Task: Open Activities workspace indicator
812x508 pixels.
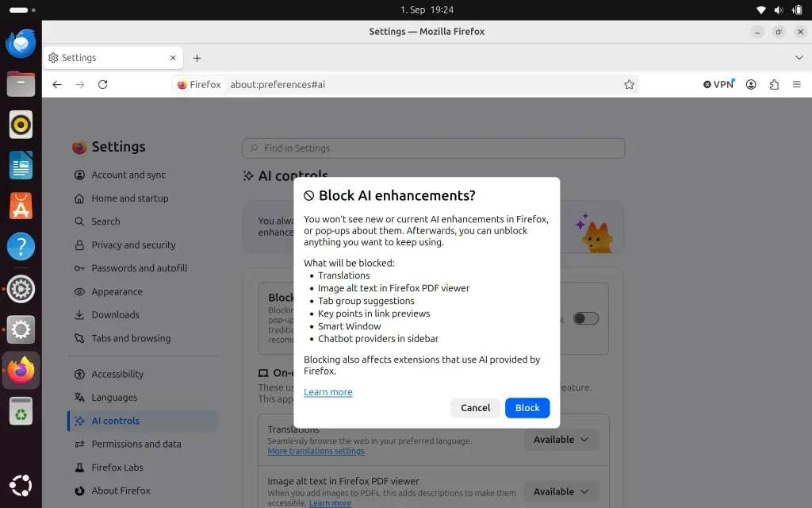Action: pos(21,10)
